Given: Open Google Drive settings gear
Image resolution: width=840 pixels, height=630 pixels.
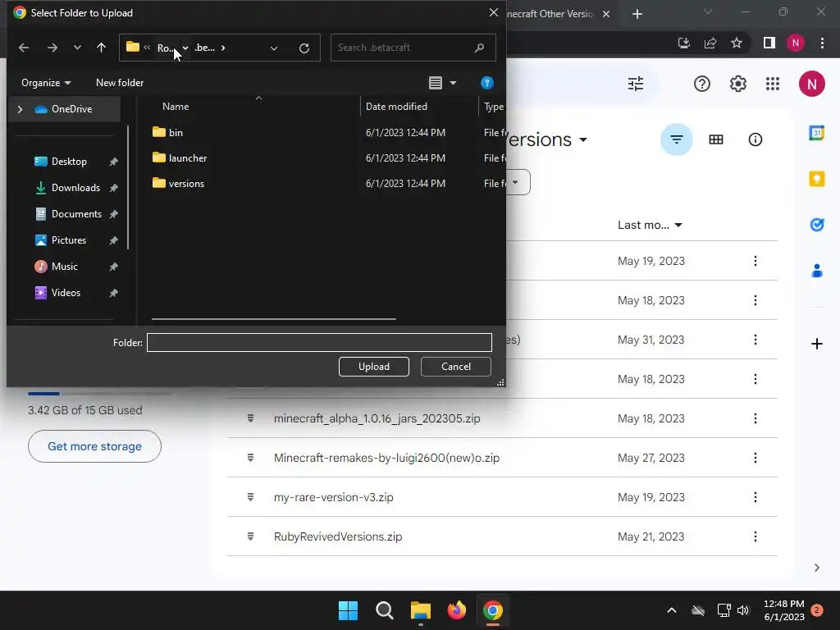Looking at the screenshot, I should click(738, 84).
